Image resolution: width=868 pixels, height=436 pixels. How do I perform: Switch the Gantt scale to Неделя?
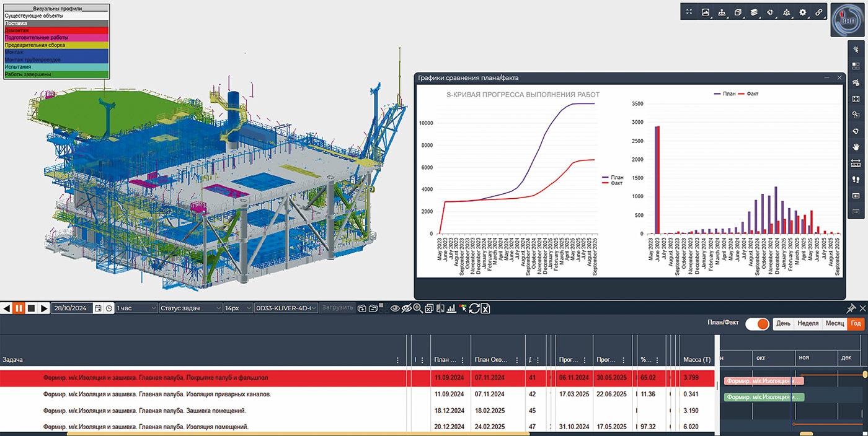point(808,324)
